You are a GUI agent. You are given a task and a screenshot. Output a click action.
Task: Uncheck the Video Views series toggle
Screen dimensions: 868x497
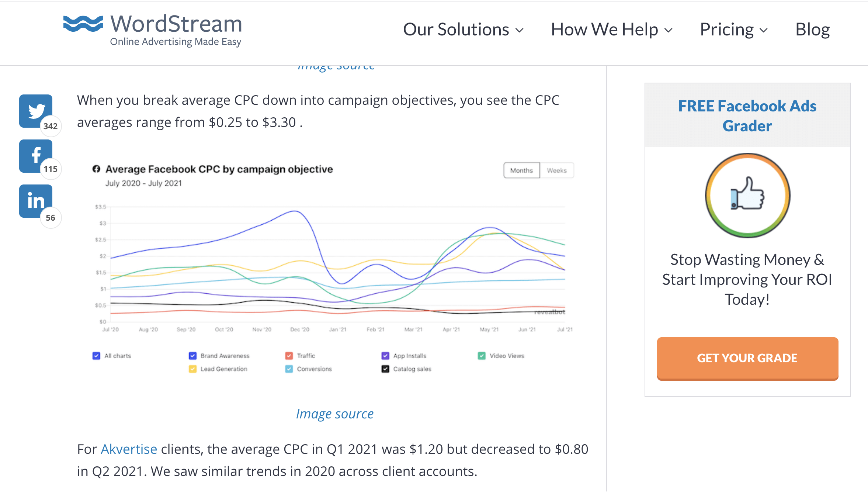(x=481, y=356)
